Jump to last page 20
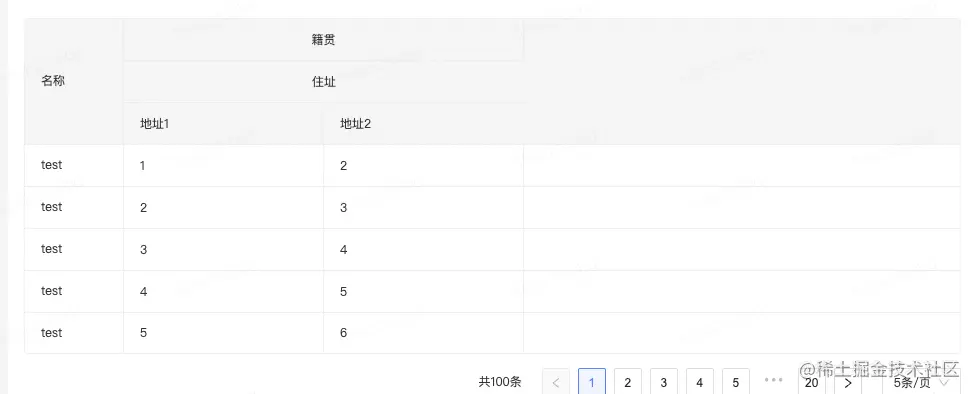The width and height of the screenshot is (974, 394). [812, 382]
